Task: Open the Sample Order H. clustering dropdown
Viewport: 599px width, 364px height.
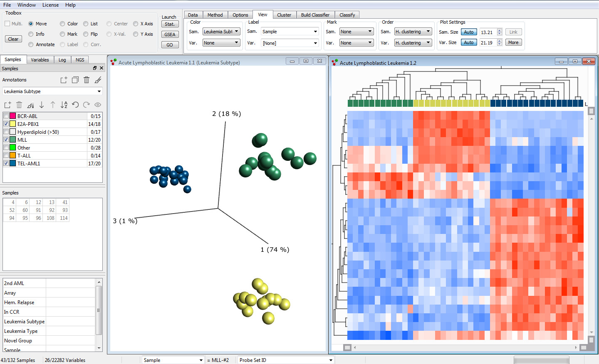Action: coord(413,31)
